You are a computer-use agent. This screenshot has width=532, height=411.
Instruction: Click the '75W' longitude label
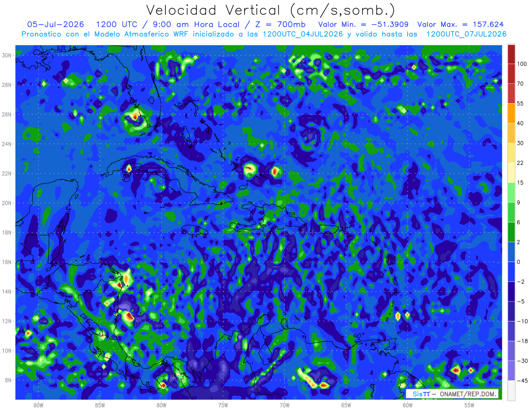pos(223,405)
